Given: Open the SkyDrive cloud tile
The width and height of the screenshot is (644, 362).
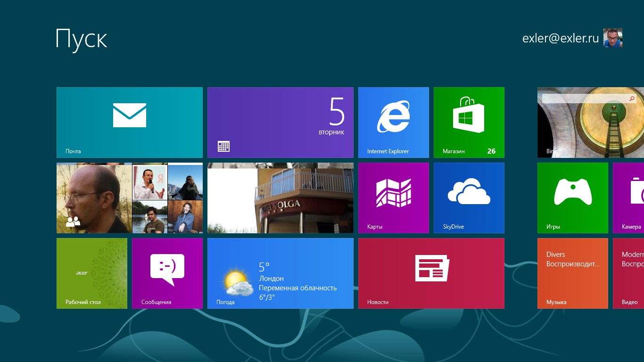Looking at the screenshot, I should (469, 198).
